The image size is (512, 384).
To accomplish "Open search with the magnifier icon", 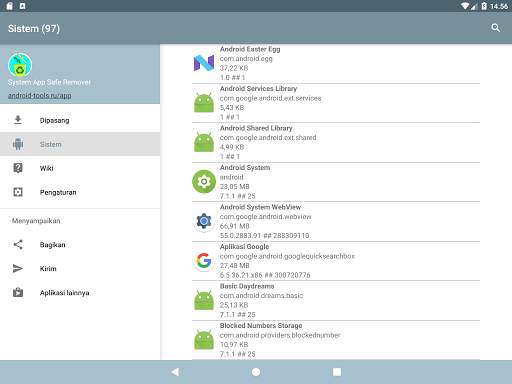I will (x=496, y=28).
